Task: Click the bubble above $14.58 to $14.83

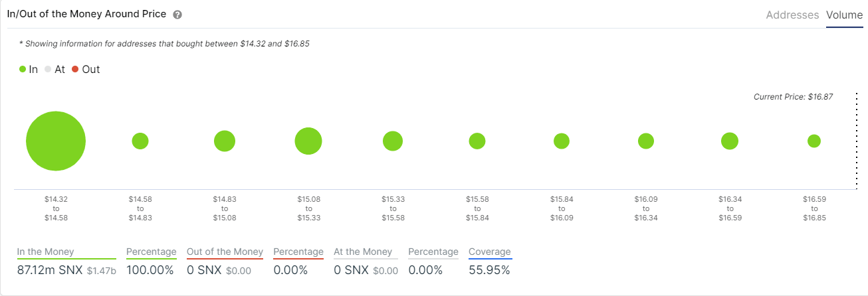Action: tap(140, 141)
